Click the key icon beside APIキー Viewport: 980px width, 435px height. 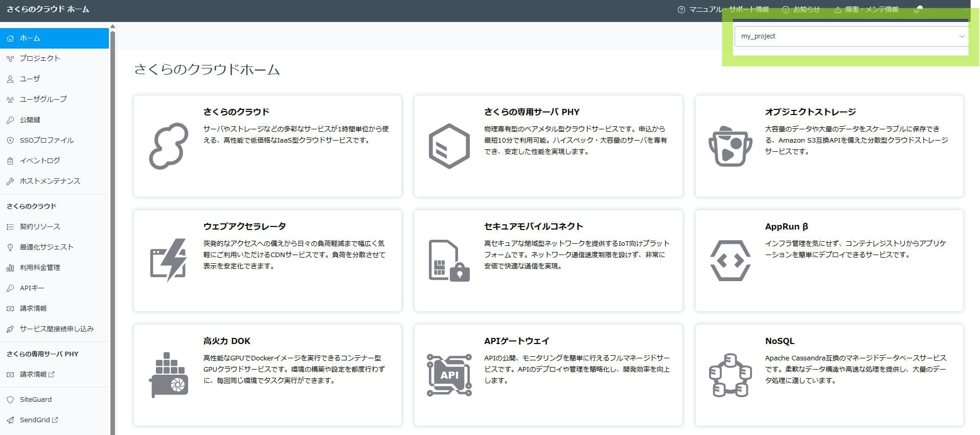point(10,288)
